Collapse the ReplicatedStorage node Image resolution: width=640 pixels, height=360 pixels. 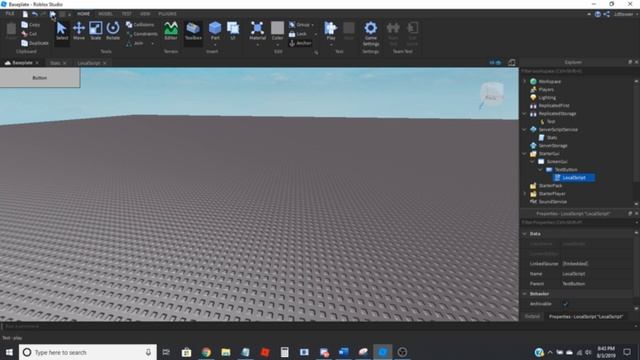click(x=524, y=113)
